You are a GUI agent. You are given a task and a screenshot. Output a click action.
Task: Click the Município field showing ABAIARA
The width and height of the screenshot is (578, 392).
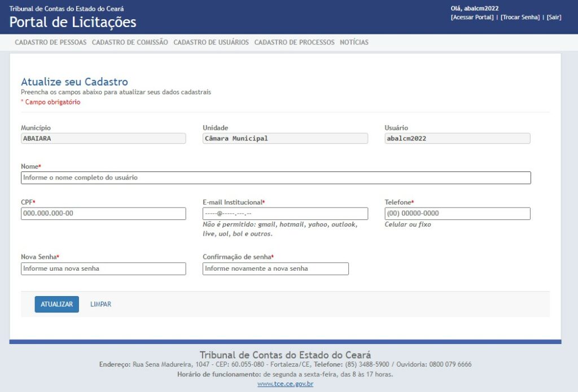pos(103,139)
